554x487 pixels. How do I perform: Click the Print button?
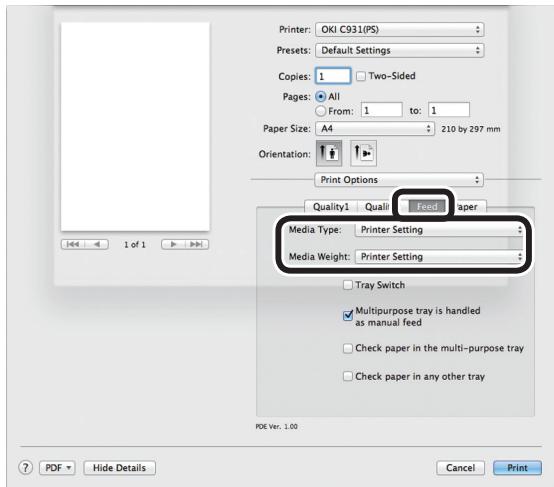tap(517, 468)
